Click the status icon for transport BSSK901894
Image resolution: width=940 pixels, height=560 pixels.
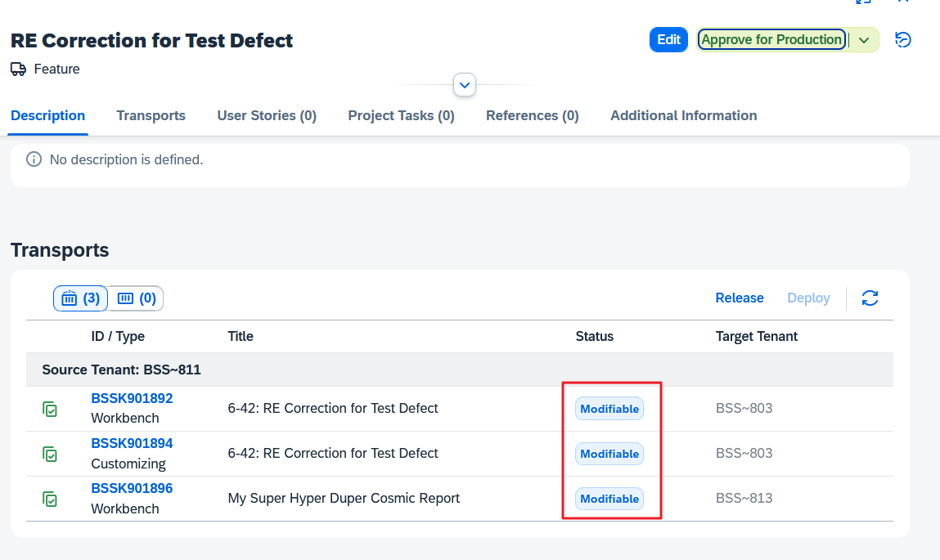pyautogui.click(x=51, y=454)
